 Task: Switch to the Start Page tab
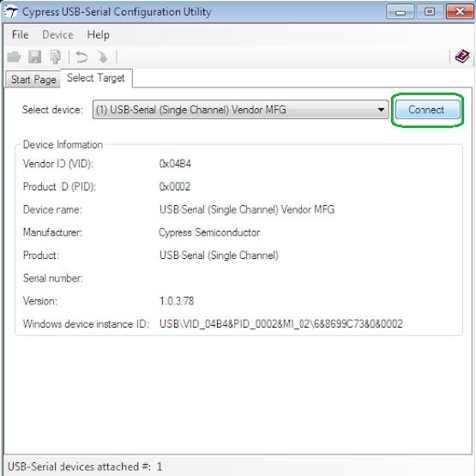[x=33, y=80]
